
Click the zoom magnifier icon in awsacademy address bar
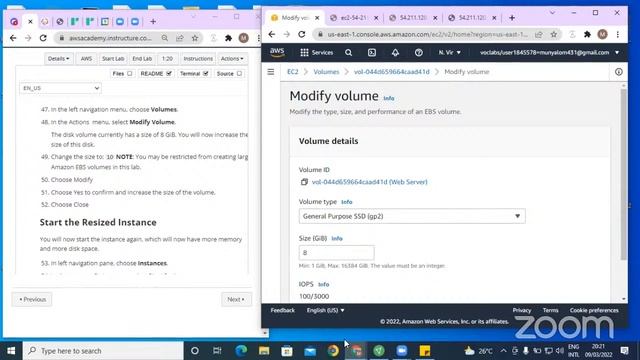coord(164,38)
